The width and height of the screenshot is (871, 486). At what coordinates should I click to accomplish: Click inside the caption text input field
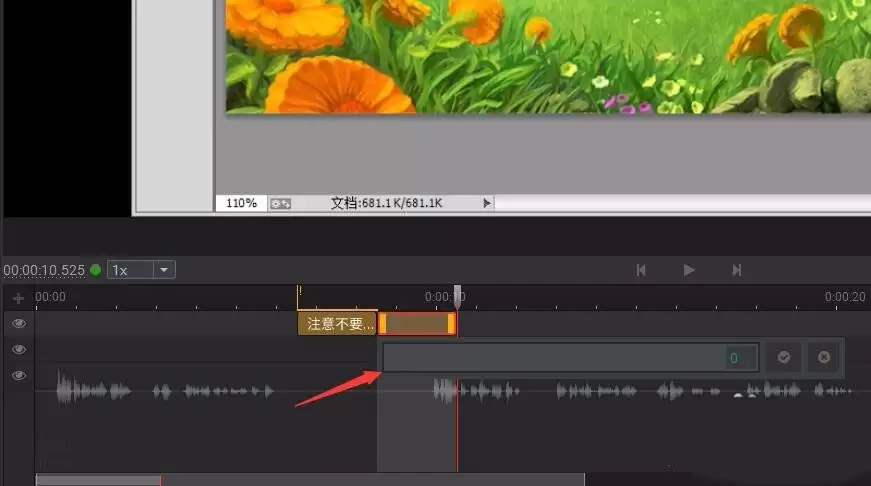click(x=553, y=358)
